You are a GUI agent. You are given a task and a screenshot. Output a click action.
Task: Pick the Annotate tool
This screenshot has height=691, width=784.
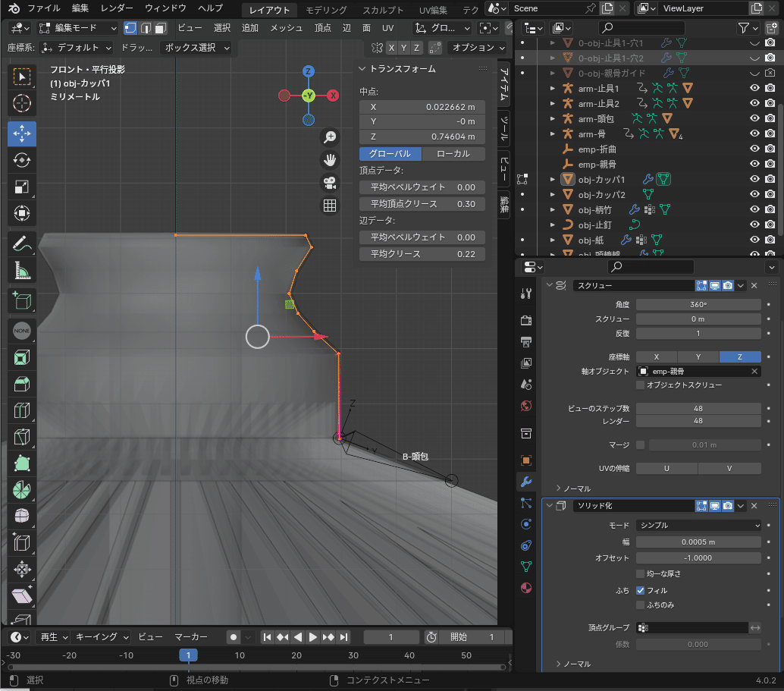21,244
